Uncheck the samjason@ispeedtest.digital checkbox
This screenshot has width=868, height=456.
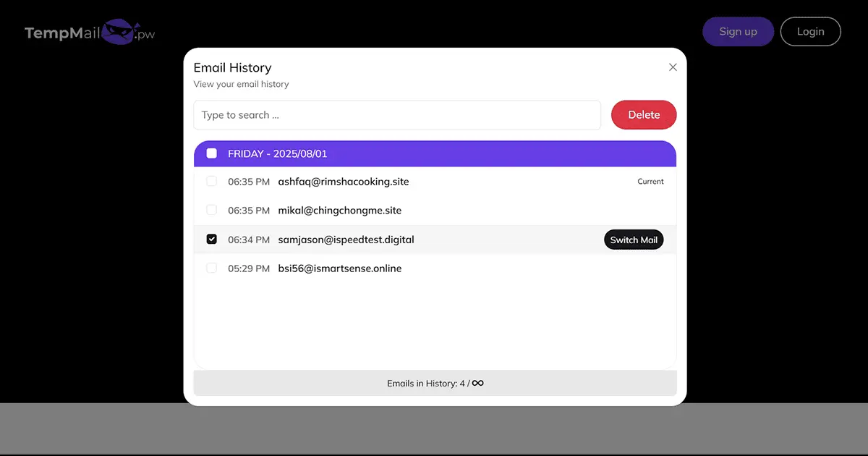tap(212, 240)
